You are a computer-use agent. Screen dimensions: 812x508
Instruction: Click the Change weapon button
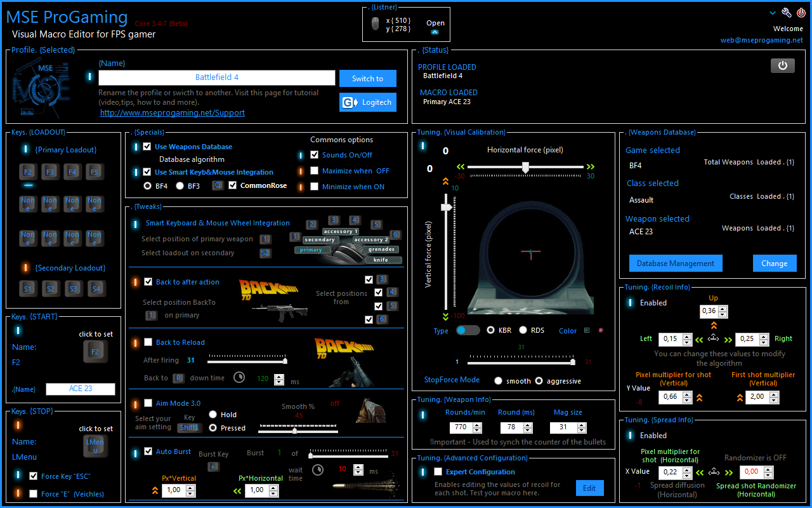pyautogui.click(x=775, y=264)
